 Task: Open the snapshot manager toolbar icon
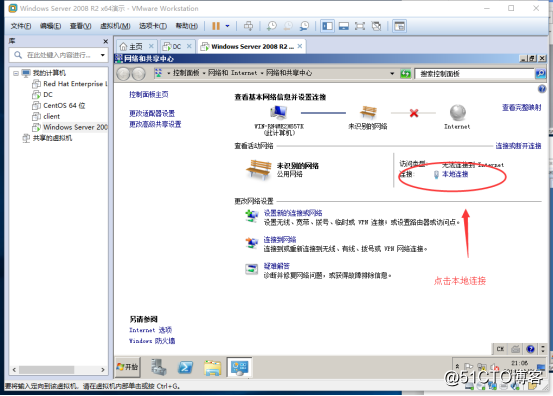point(304,26)
